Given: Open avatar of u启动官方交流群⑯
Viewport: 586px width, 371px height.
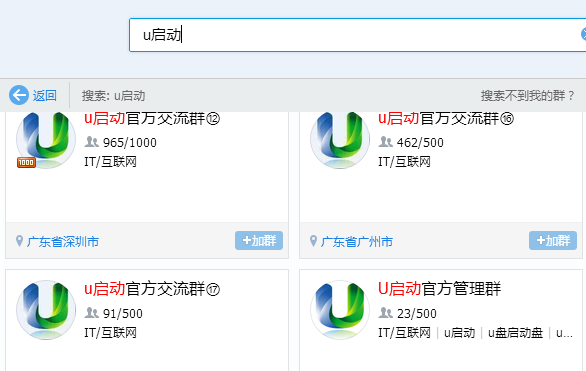Looking at the screenshot, I should pyautogui.click(x=340, y=139).
